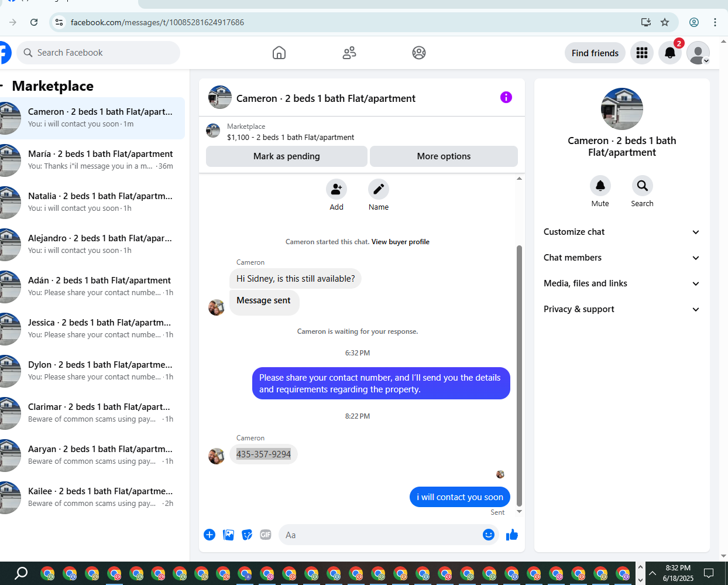Screen dimensions: 728x585
Task: Click the Name pencil icon
Action: [x=379, y=189]
